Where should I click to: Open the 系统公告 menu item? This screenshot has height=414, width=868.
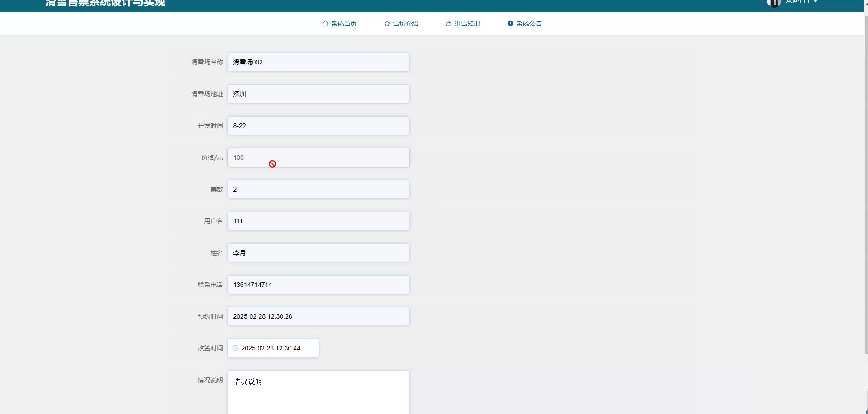click(524, 24)
